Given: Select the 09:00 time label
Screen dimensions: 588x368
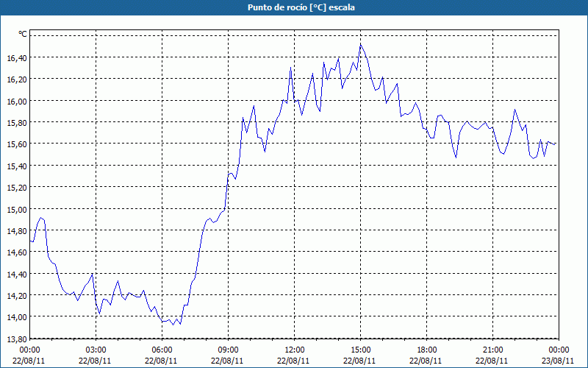Looking at the screenshot, I should coord(228,350).
